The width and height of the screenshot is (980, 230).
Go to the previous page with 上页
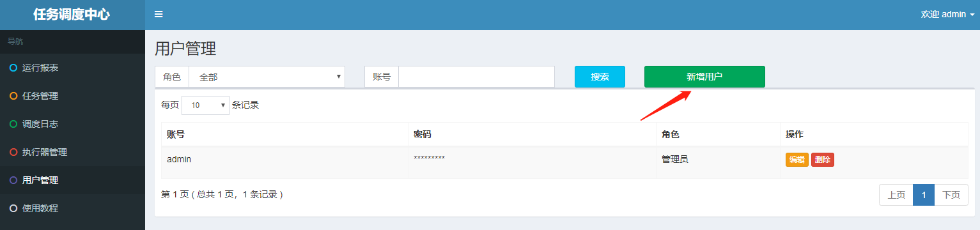[x=896, y=195]
